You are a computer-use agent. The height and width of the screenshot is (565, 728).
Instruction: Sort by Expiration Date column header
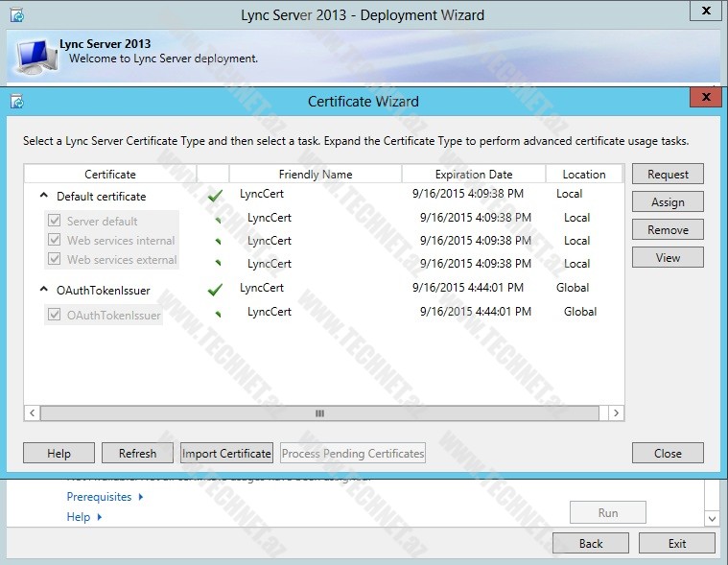(473, 175)
